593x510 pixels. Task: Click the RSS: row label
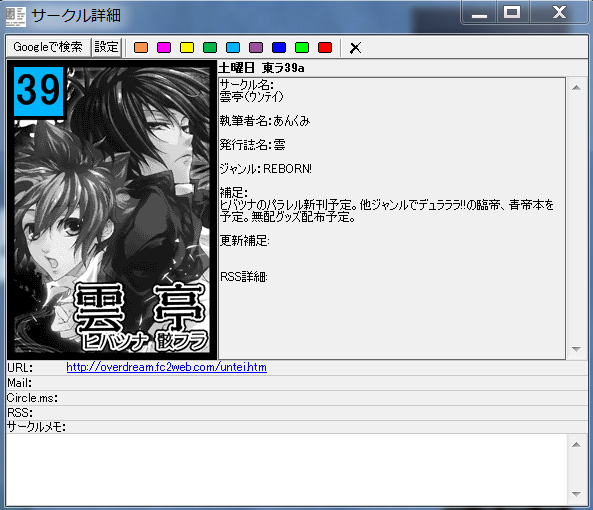(20, 412)
